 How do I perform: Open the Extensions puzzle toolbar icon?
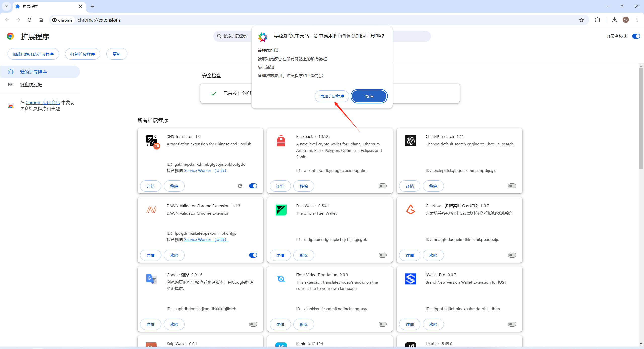598,20
